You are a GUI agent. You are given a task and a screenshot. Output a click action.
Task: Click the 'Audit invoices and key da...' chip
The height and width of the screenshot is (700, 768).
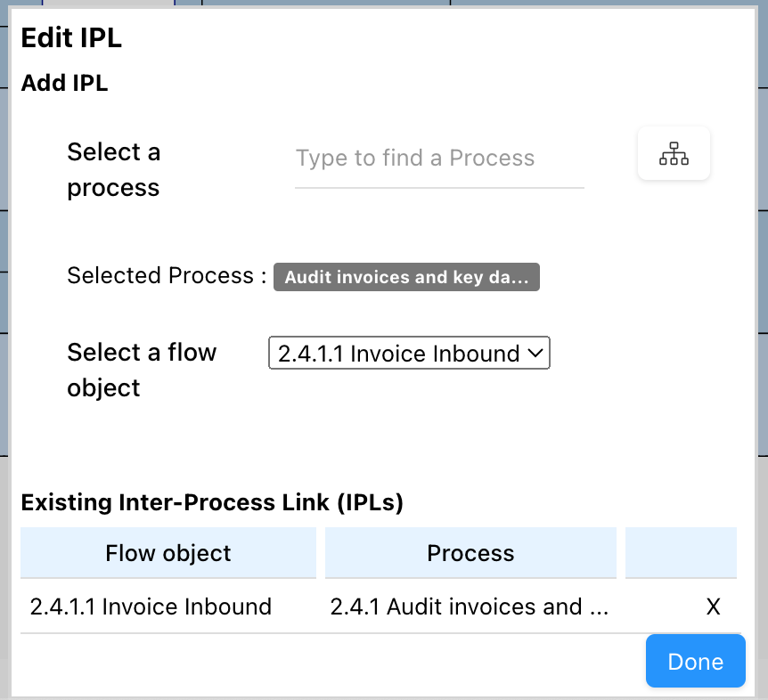[406, 277]
